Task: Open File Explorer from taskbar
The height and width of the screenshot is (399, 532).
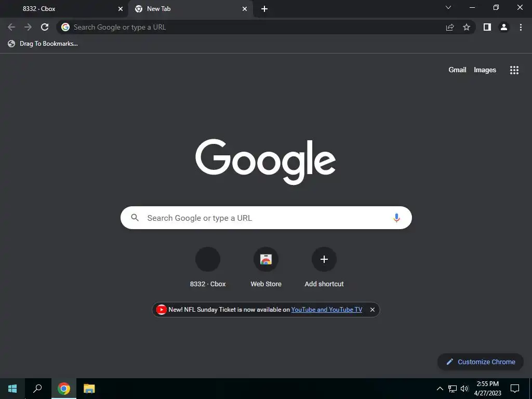Action: [89, 389]
